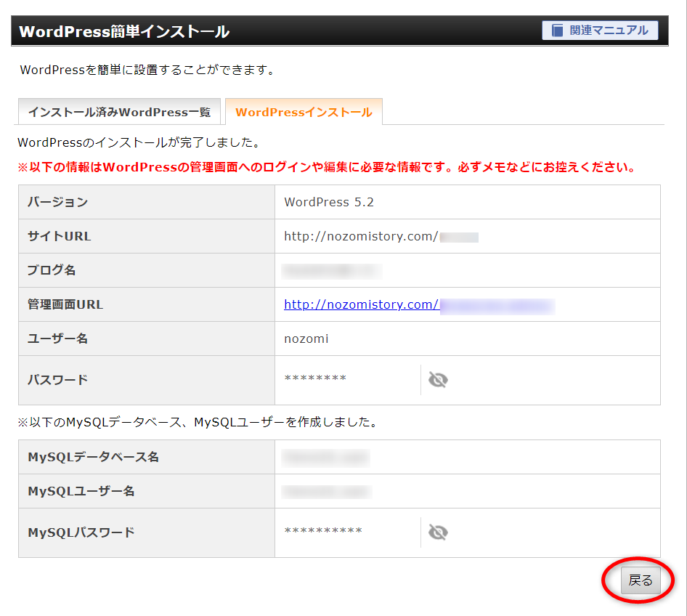The image size is (687, 616).
Task: Click the MySQLパスワード row label
Action: [81, 532]
